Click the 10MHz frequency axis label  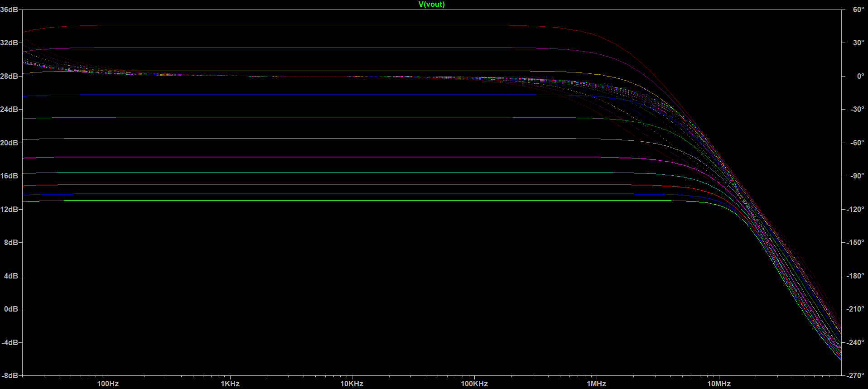pyautogui.click(x=719, y=384)
